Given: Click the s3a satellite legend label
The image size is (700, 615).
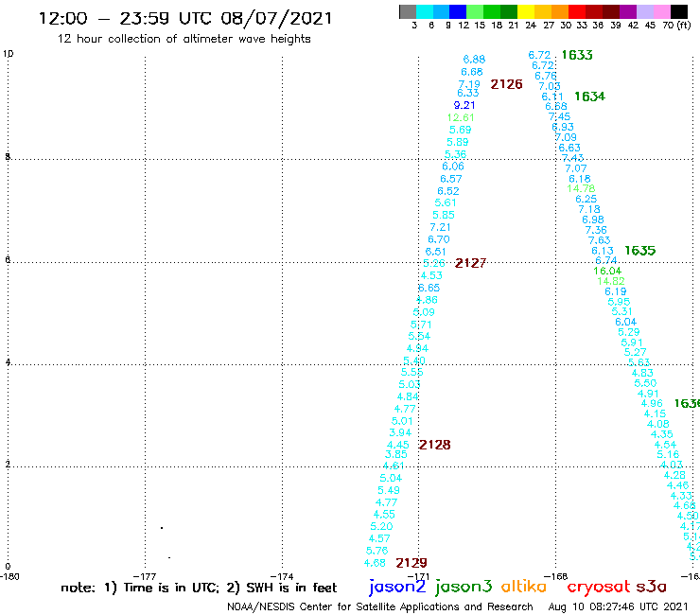Looking at the screenshot, I should (651, 587).
